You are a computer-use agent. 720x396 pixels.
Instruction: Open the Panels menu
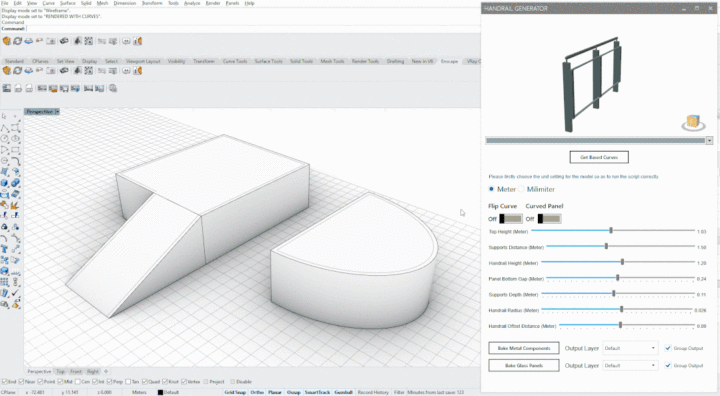point(232,3)
